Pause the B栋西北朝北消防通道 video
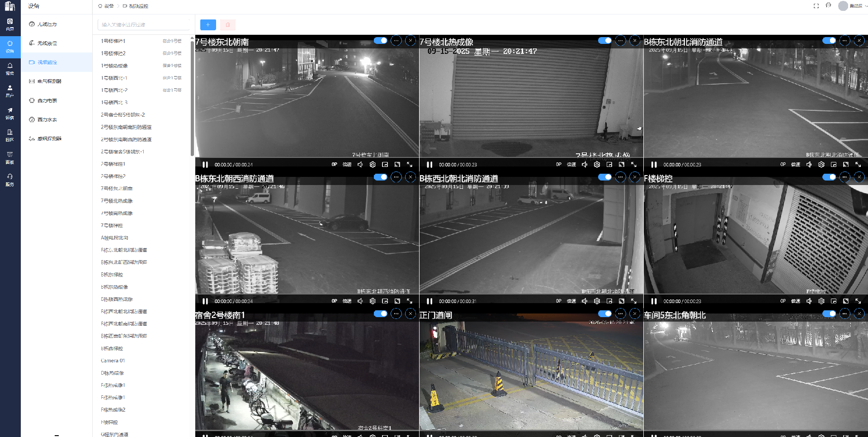This screenshot has width=868, height=437. click(429, 301)
